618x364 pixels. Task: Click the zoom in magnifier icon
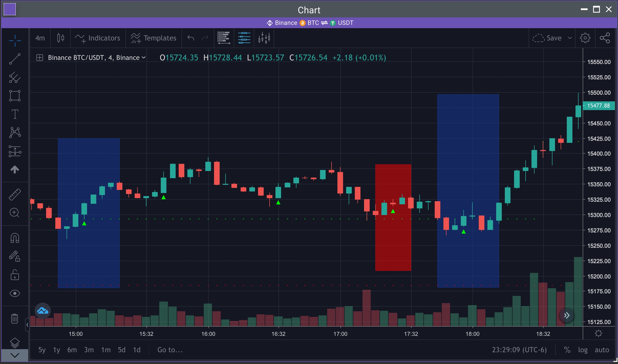[15, 213]
